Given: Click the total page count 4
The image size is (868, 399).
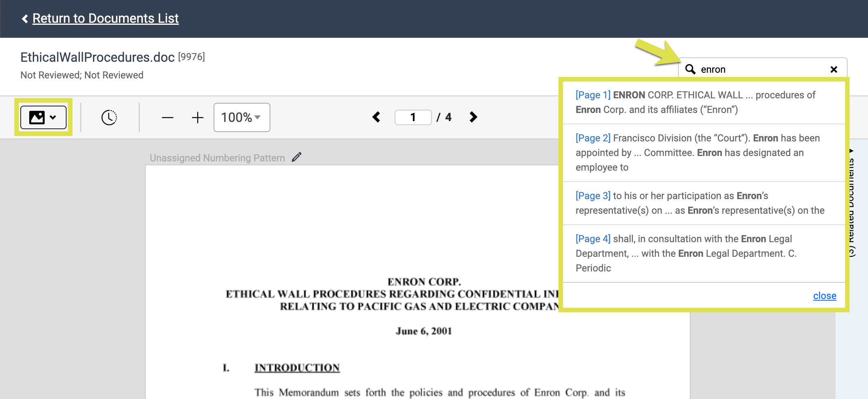Looking at the screenshot, I should pyautogui.click(x=448, y=117).
